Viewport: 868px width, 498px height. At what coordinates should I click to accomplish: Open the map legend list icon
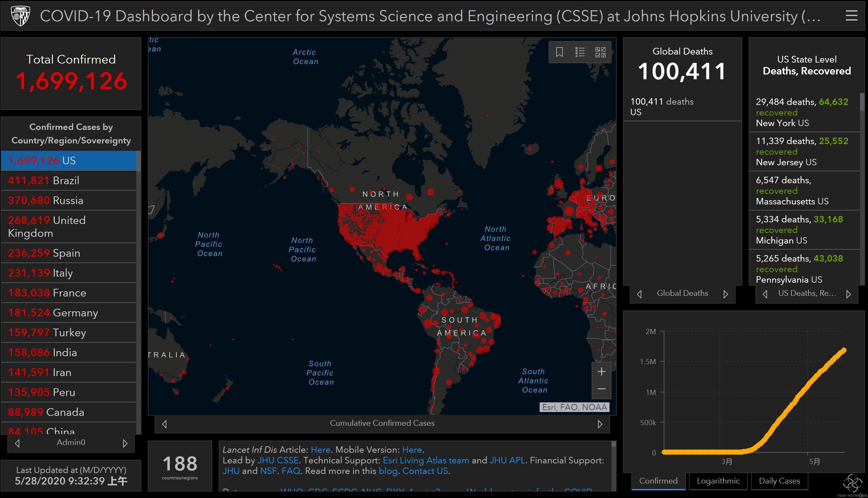(580, 52)
